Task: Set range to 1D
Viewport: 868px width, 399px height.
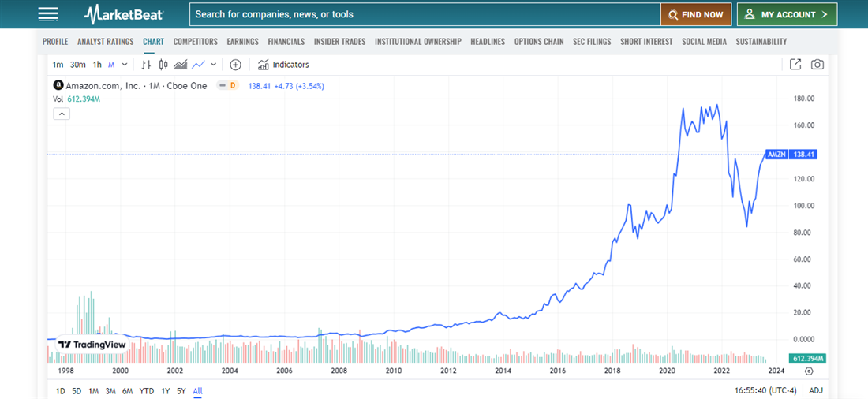Action: [x=61, y=391]
